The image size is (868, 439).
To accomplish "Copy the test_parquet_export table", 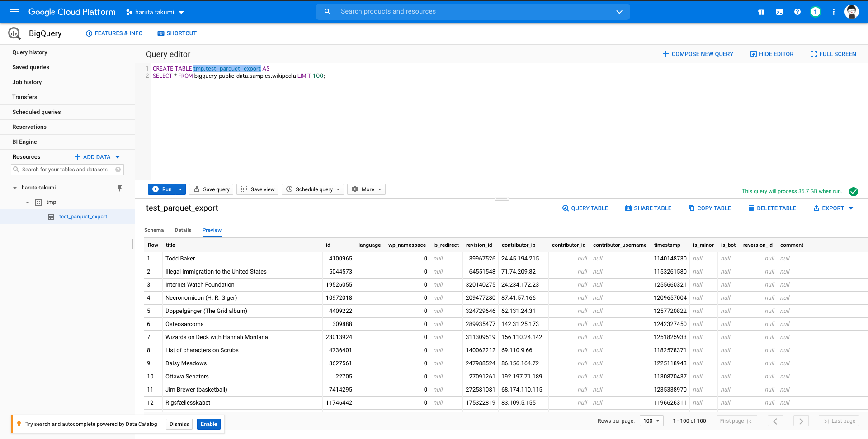I will point(709,208).
